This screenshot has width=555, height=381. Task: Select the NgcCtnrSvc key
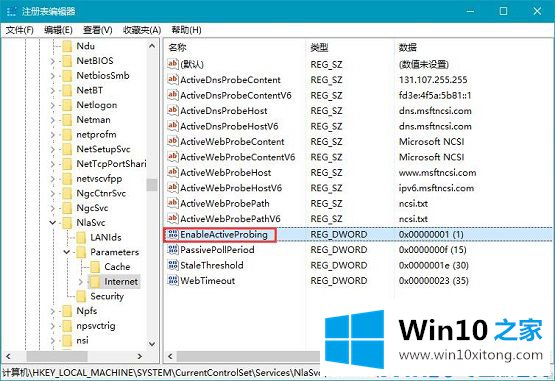point(101,193)
